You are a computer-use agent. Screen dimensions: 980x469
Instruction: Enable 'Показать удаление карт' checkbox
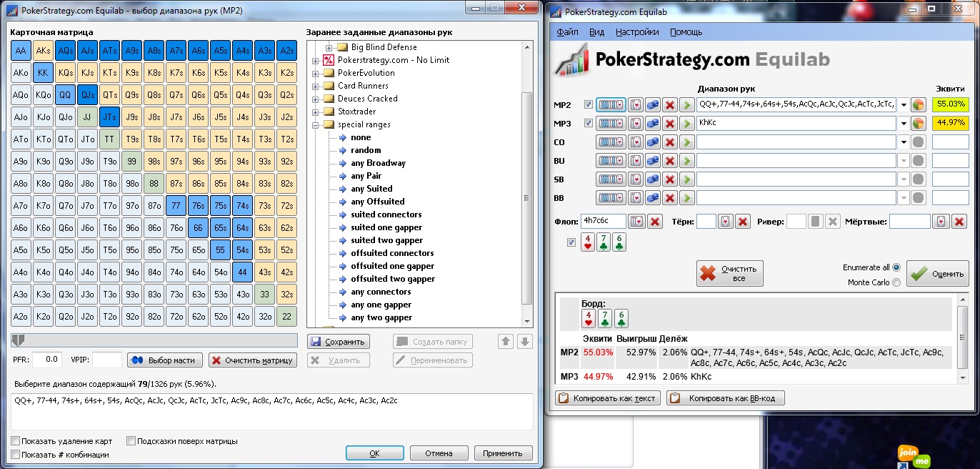point(16,441)
